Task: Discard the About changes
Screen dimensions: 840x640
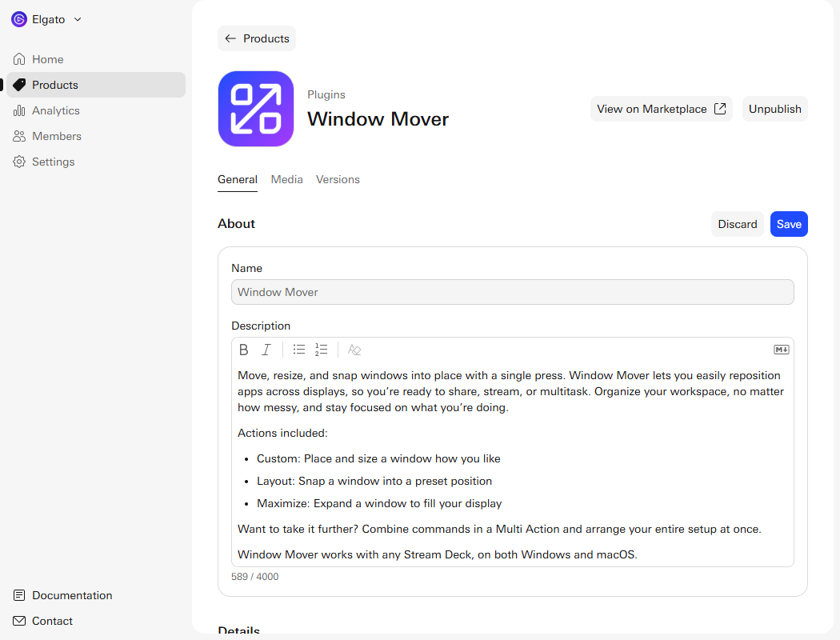Action: click(737, 224)
